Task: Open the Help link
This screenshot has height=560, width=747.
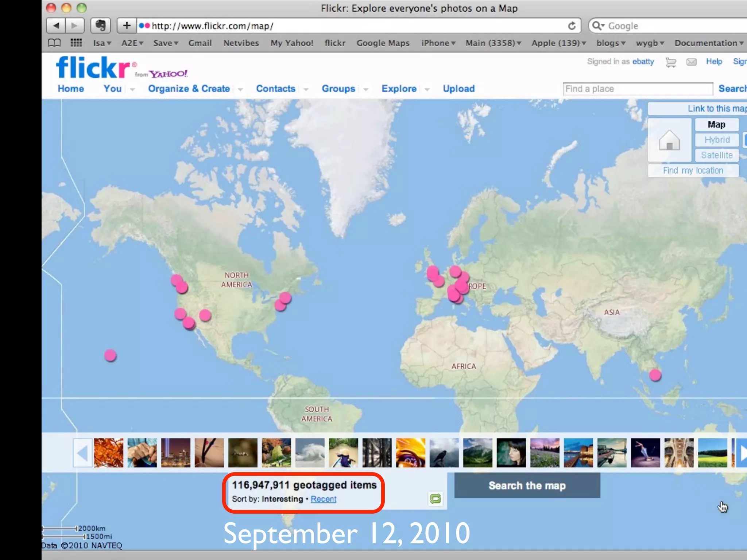Action: coord(714,62)
